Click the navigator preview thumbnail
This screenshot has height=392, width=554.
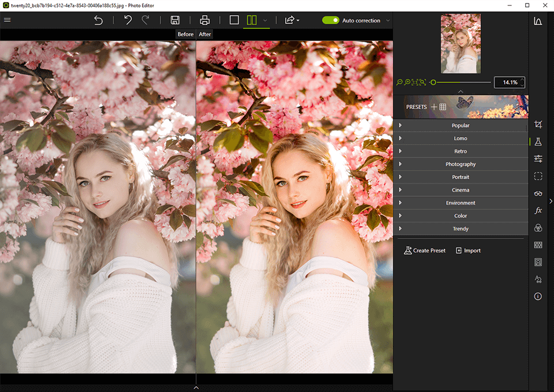click(x=461, y=43)
